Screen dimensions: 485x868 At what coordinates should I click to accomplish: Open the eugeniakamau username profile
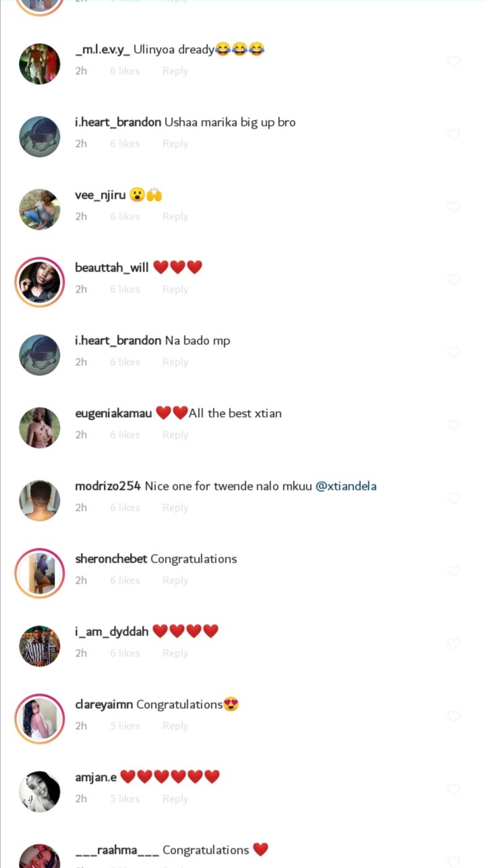point(113,414)
